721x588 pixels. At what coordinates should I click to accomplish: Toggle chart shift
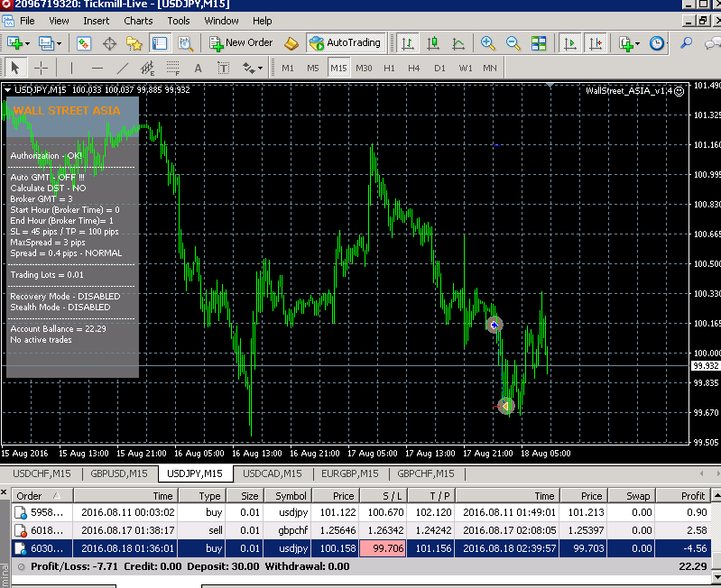(596, 43)
